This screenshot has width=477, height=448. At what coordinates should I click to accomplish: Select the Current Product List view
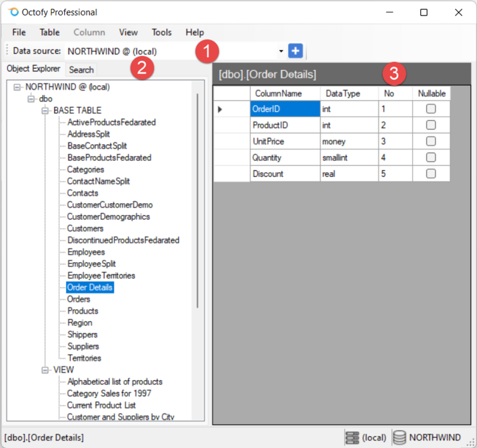pyautogui.click(x=101, y=405)
